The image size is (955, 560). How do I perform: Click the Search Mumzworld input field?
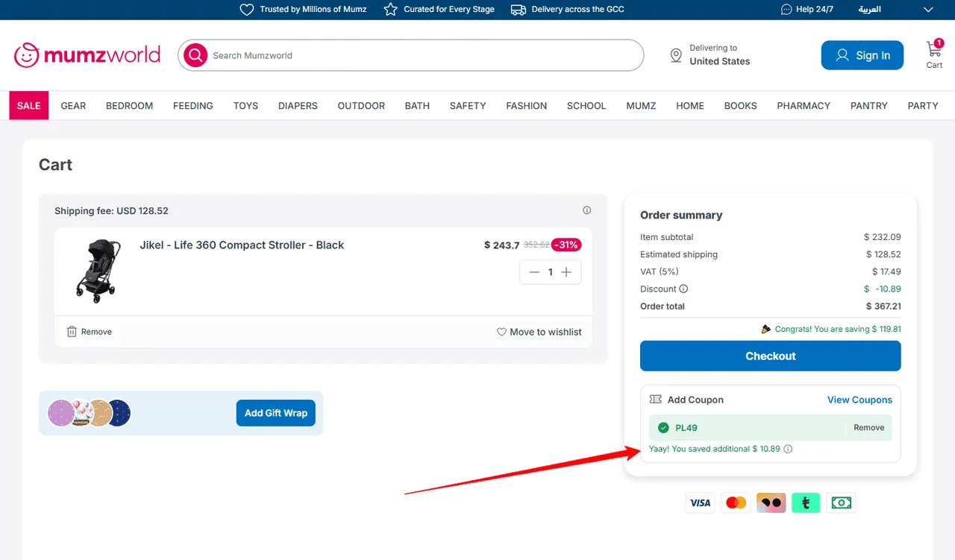[x=410, y=55]
